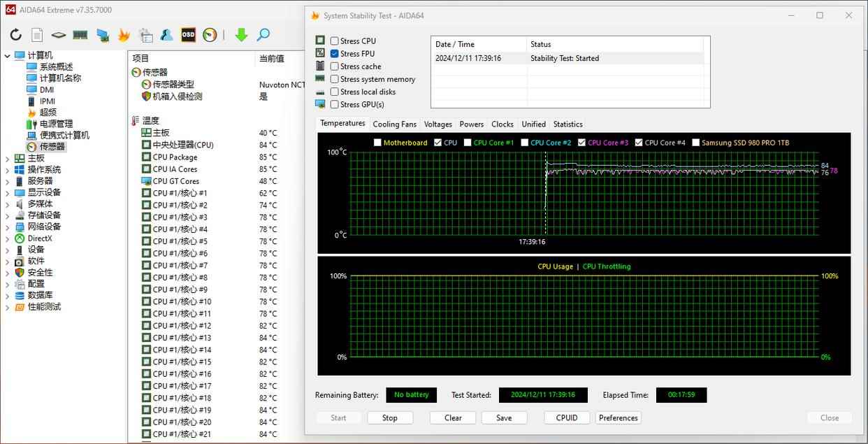
Task: Click the Refresh toolbar icon
Action: pos(15,35)
